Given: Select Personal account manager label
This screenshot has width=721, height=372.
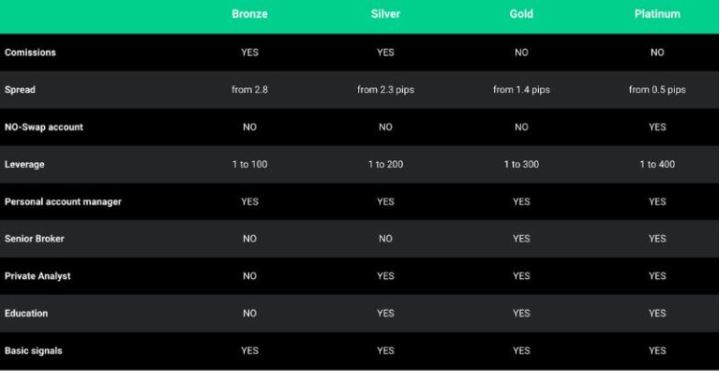Looking at the screenshot, I should pos(63,201).
